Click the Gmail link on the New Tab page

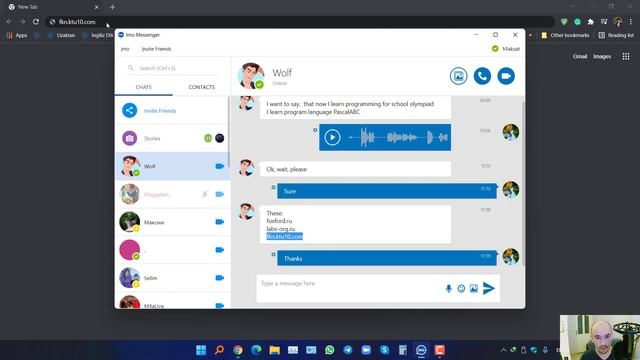point(580,56)
